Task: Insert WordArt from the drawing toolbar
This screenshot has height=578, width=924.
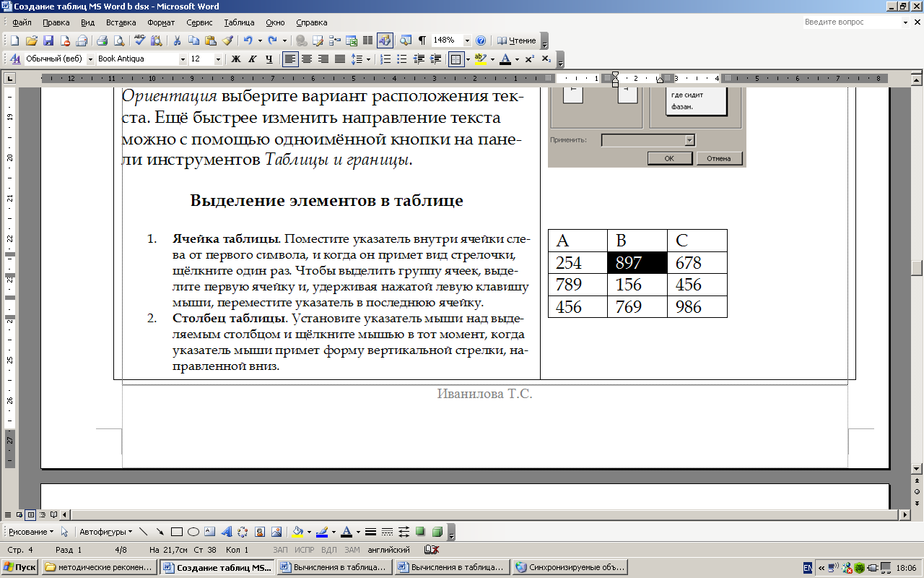Action: [226, 532]
